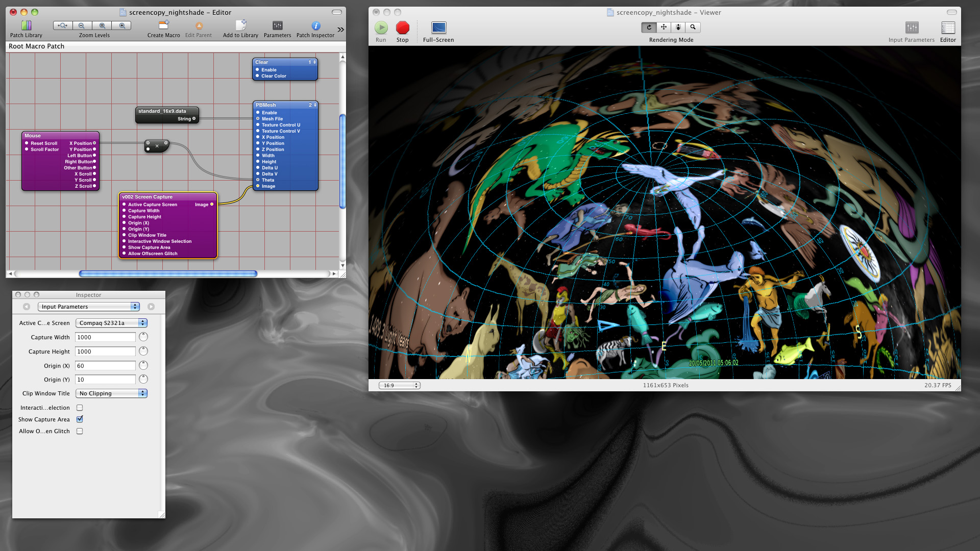Click the Editor vertical scrollbar thumb

(342, 161)
